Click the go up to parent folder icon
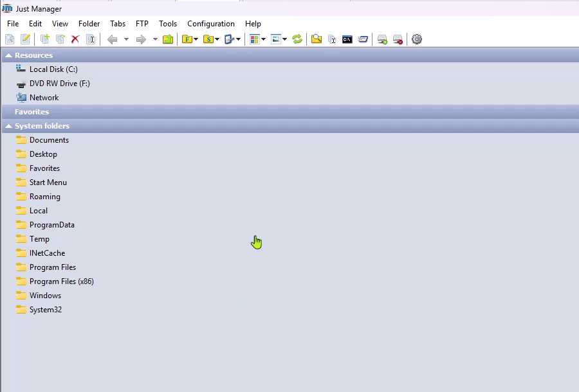Viewport: 579px width, 392px height. (x=168, y=39)
